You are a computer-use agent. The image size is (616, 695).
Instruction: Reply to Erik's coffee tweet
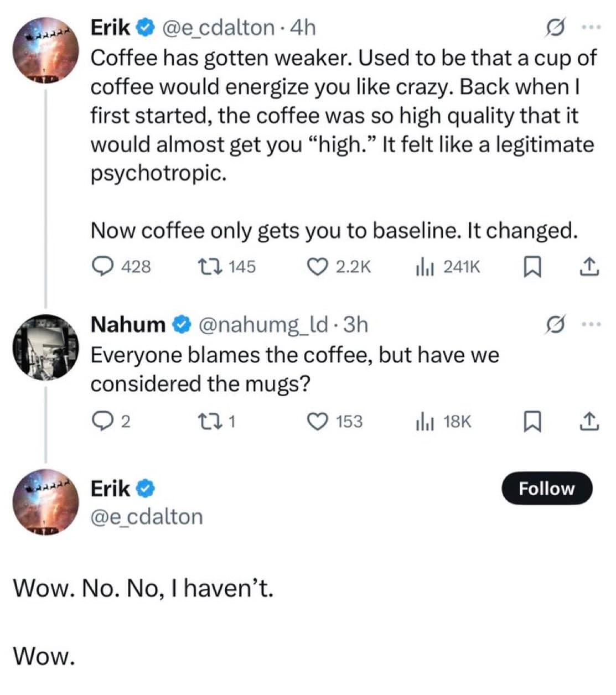coord(102,267)
